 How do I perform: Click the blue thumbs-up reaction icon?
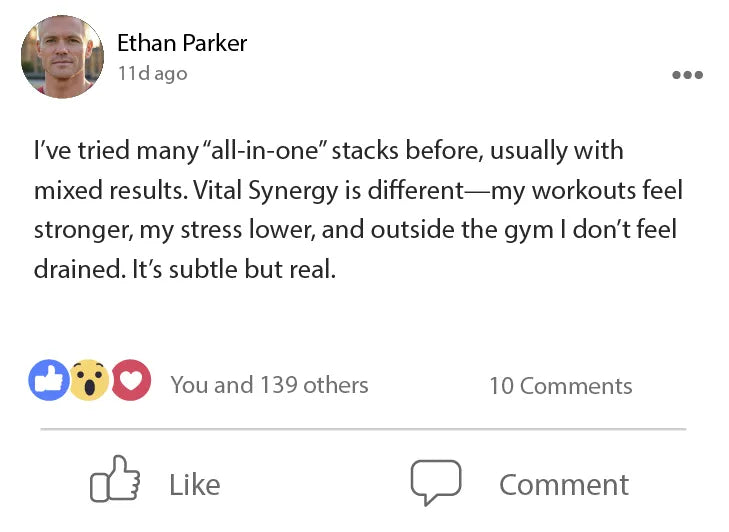[x=49, y=381]
